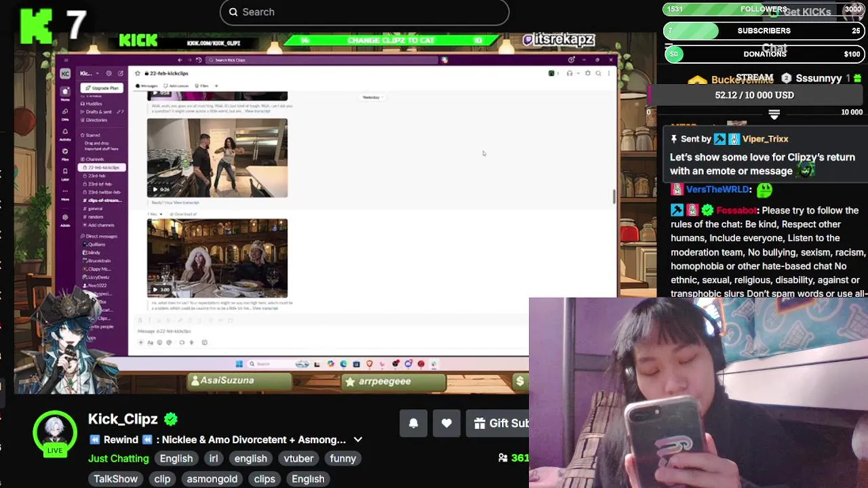Select 23rd-twitter-feb channel in Slack
This screenshot has height=488, width=868.
tap(102, 192)
